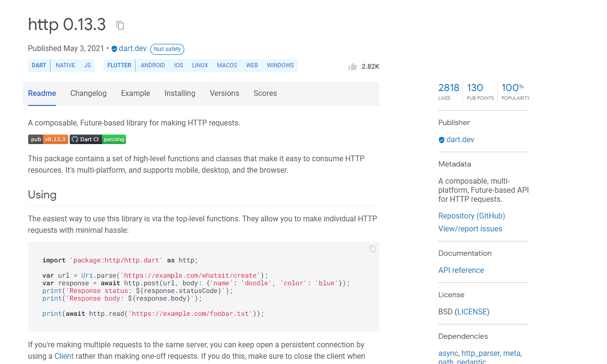Click the 'Dependencies' sidebar heading
The width and height of the screenshot is (607, 364).
[463, 336]
